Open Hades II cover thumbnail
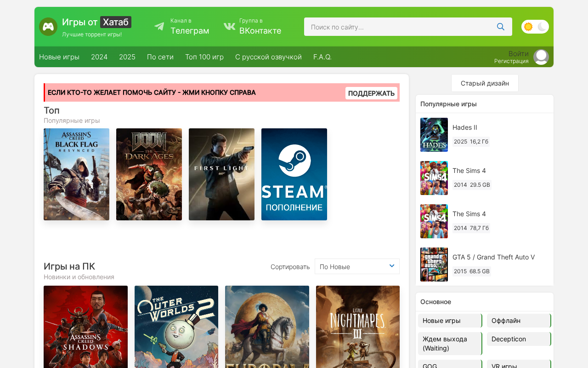The width and height of the screenshot is (588, 368). [434, 135]
